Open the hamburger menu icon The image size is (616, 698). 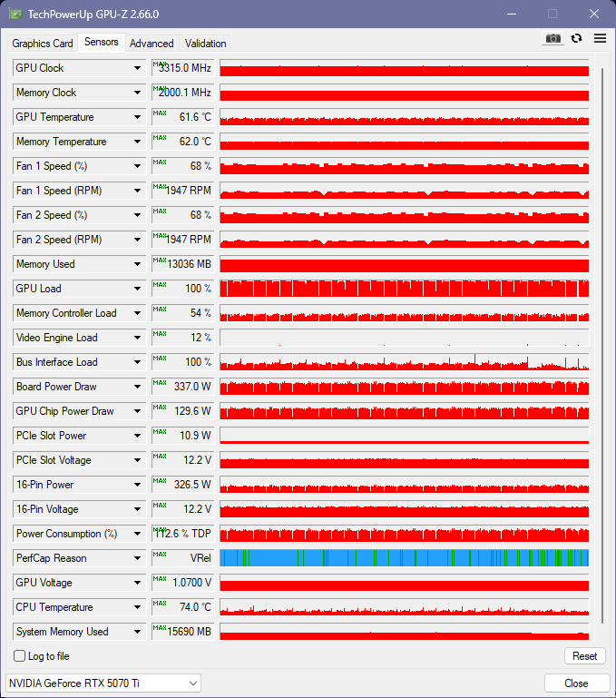[x=600, y=38]
